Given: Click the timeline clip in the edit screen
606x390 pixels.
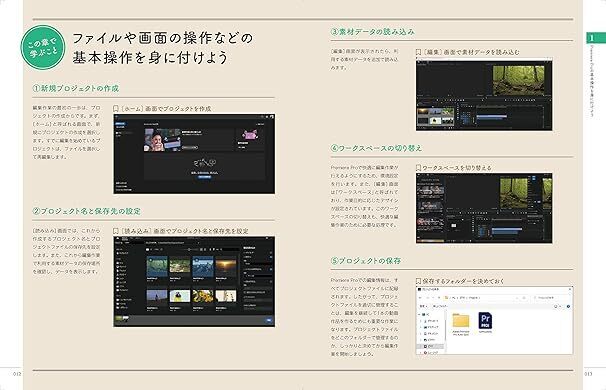Looking at the screenshot, I should (491, 117).
